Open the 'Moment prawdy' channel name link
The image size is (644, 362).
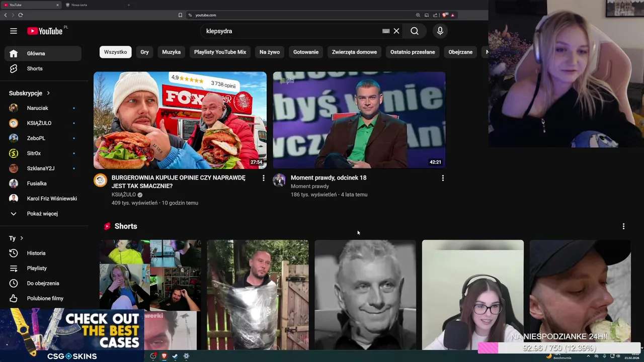pos(310,186)
